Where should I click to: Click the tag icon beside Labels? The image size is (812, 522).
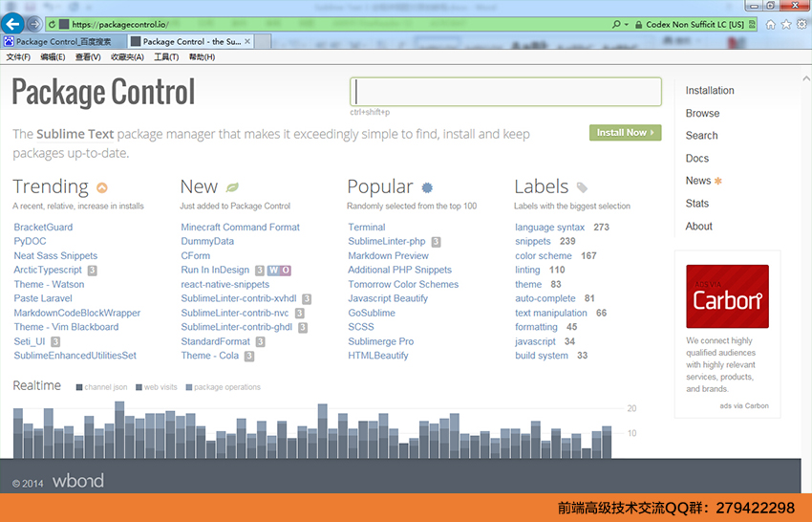click(582, 188)
